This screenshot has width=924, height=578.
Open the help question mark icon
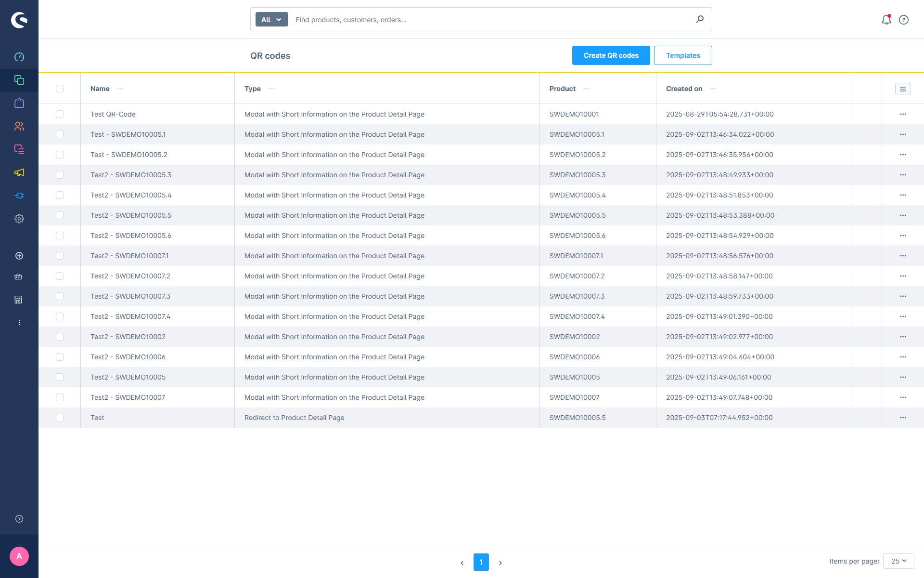coord(904,20)
